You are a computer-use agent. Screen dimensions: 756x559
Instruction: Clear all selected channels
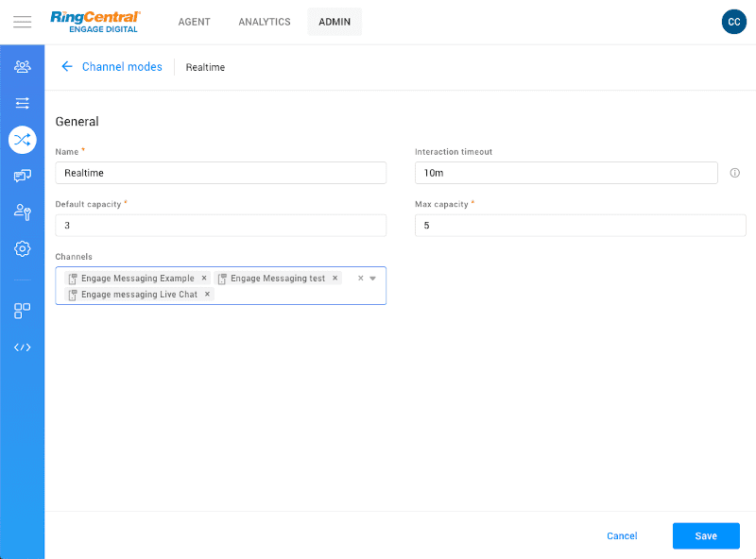tap(360, 279)
